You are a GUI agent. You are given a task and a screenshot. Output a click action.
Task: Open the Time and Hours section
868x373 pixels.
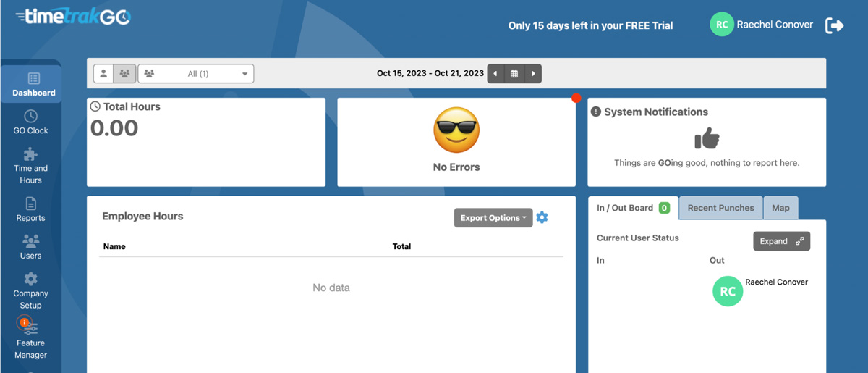click(30, 165)
